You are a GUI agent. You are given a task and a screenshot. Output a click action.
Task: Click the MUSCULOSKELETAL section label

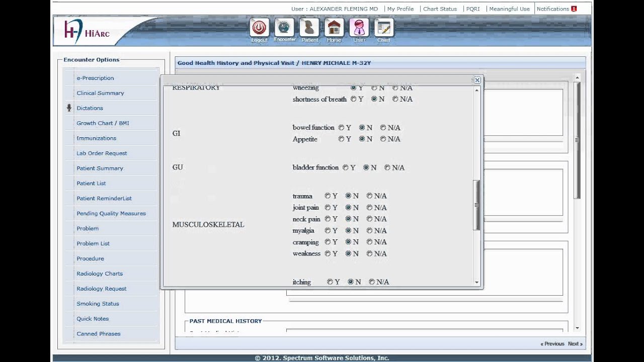[208, 225]
